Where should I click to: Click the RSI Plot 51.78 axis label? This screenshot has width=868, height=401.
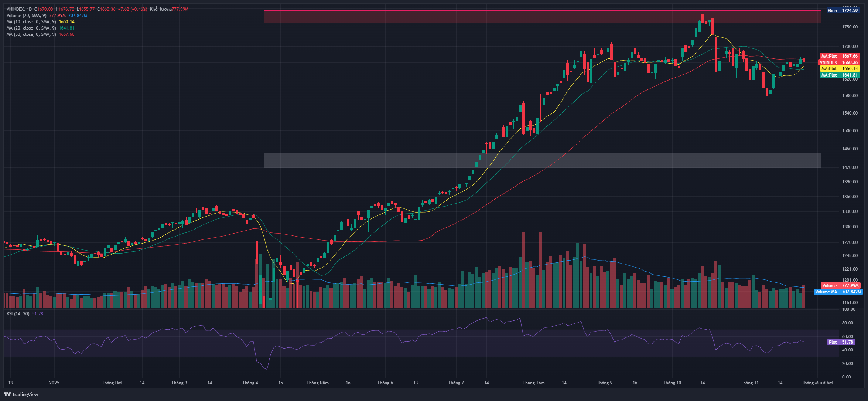[841, 342]
